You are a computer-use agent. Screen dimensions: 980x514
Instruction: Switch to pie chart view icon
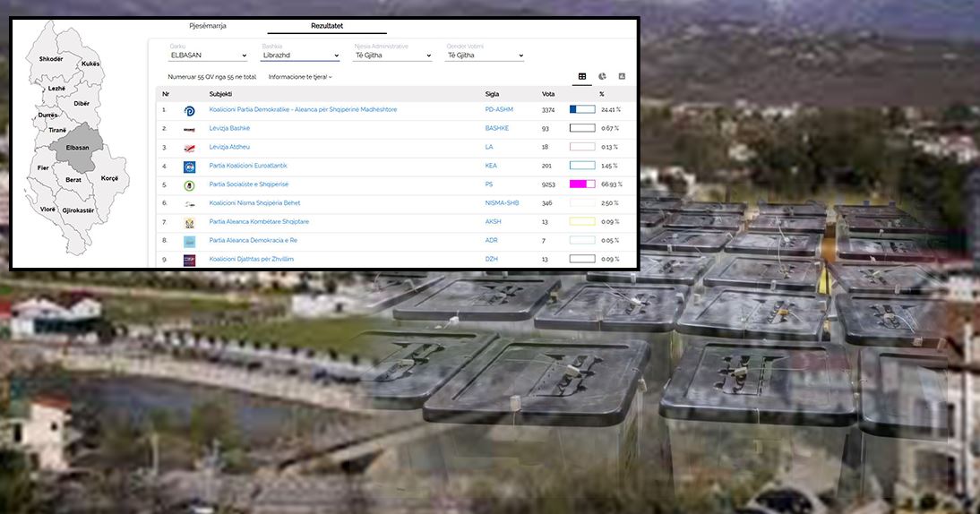[x=602, y=77]
